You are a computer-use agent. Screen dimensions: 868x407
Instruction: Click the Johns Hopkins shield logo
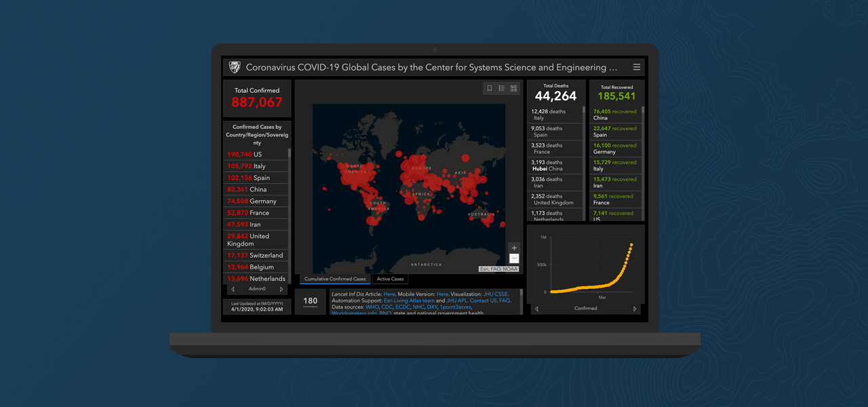[x=235, y=67]
